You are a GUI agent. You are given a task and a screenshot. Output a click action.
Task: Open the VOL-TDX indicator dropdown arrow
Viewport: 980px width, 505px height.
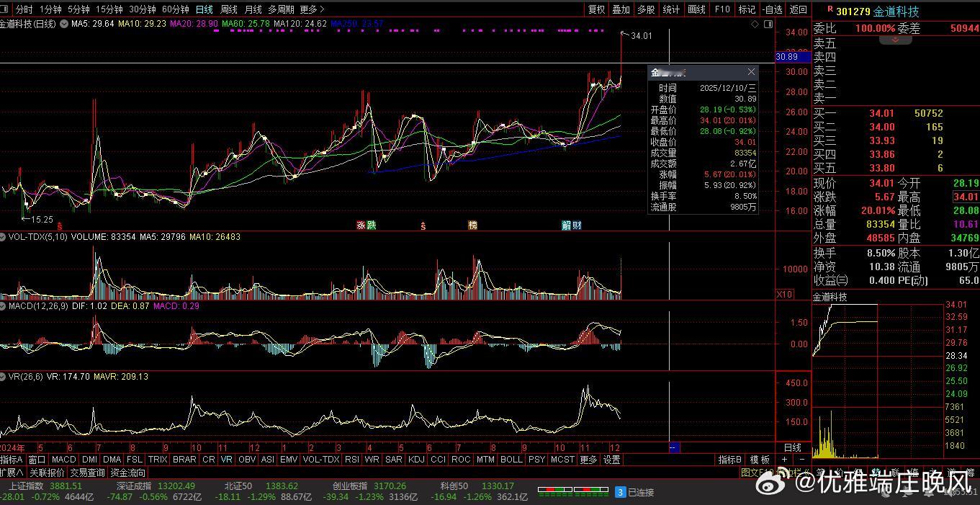(x=4, y=236)
